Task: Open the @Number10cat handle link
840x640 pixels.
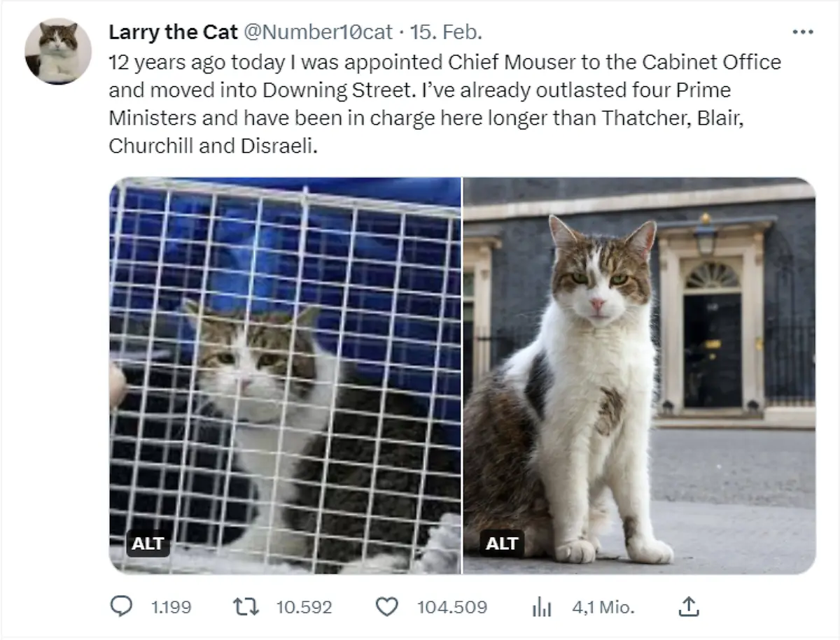Action: (318, 32)
